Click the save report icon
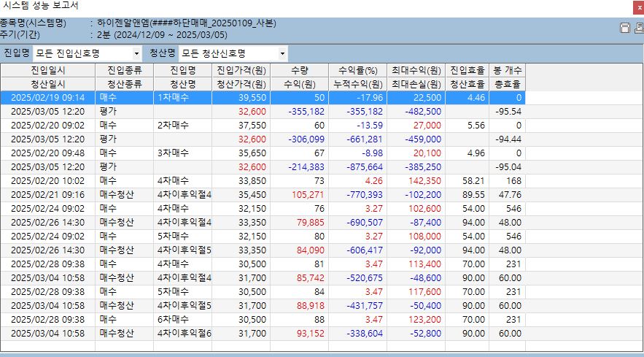 (x=624, y=28)
